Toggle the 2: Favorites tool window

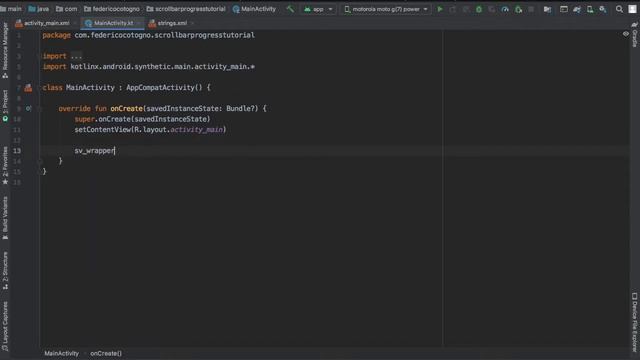(5, 165)
